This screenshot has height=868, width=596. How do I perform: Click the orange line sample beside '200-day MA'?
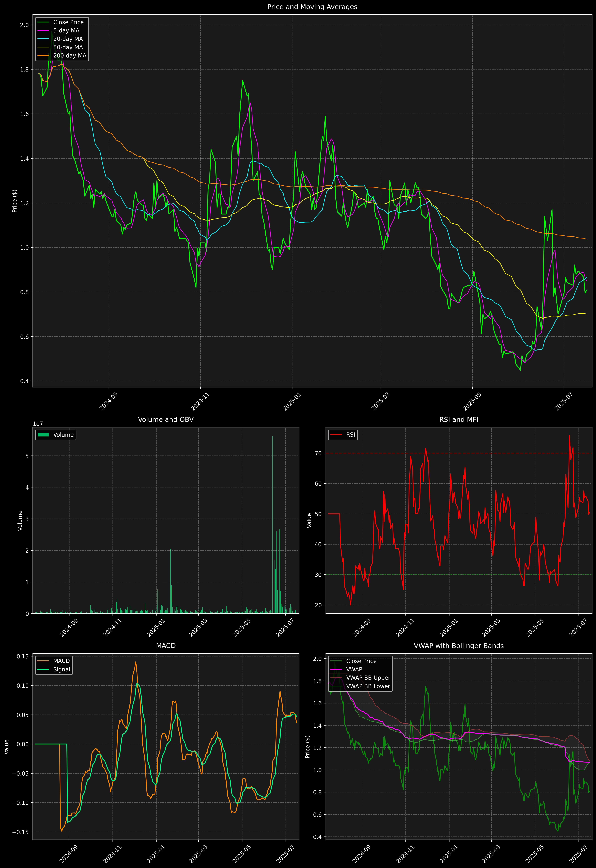pyautogui.click(x=43, y=56)
